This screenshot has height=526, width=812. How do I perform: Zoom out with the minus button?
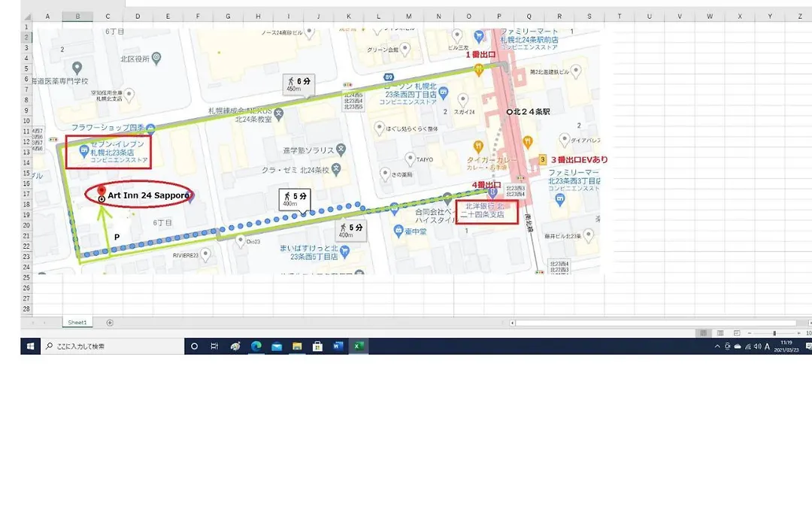[750, 333]
